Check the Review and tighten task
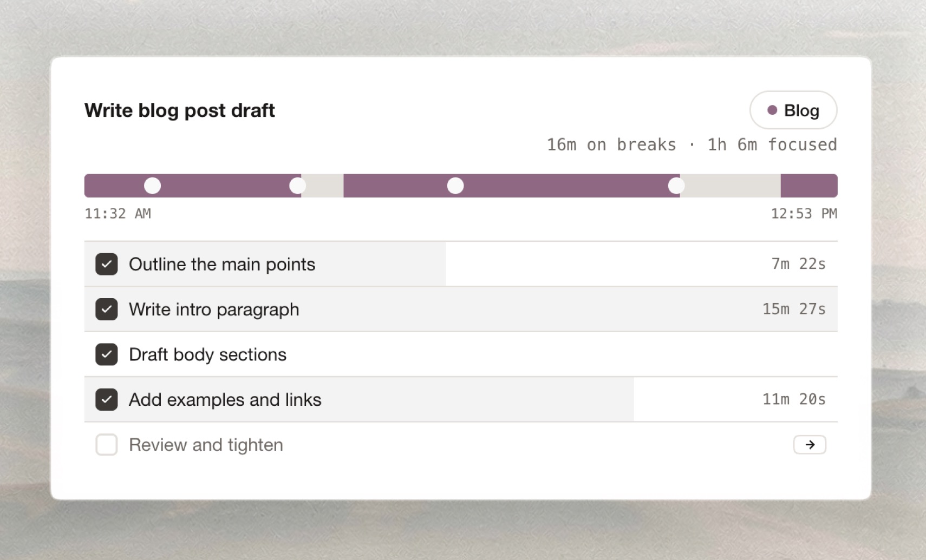Image resolution: width=926 pixels, height=560 pixels. pyautogui.click(x=107, y=445)
